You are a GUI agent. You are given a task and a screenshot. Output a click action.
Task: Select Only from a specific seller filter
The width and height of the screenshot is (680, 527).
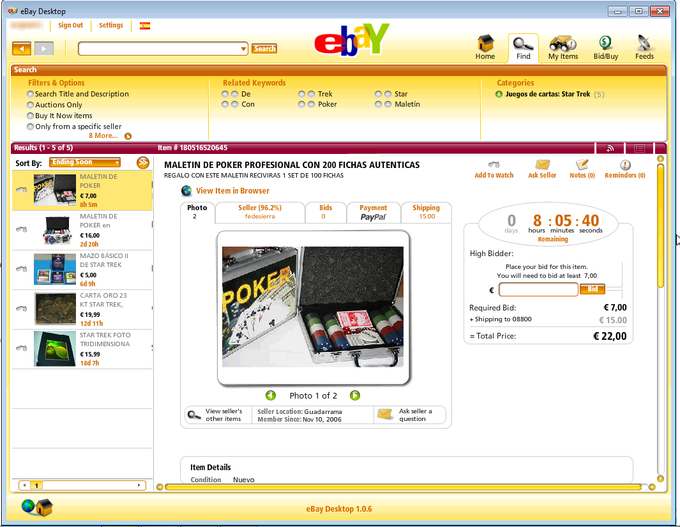(x=30, y=127)
